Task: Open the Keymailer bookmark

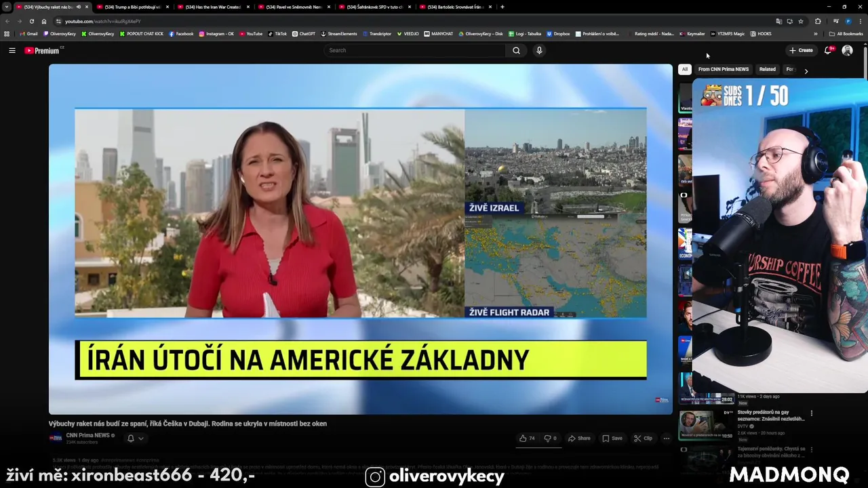Action: (x=692, y=34)
